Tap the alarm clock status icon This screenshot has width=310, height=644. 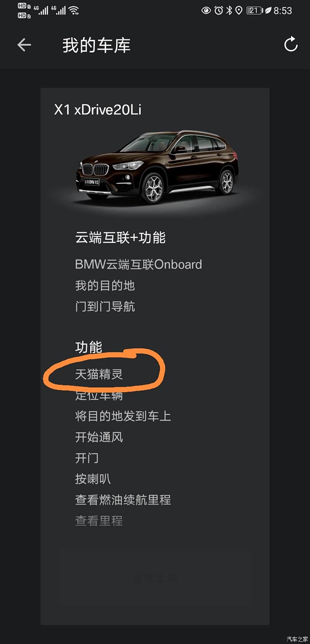[x=219, y=10]
